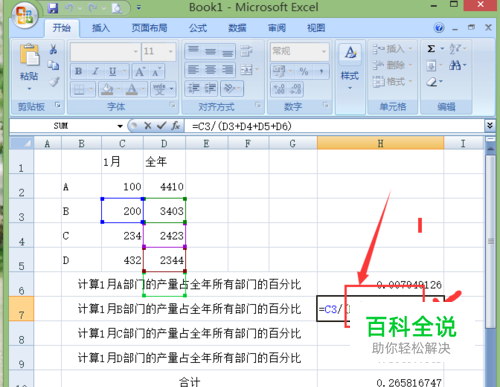Apply comma style
The width and height of the screenshot is (500, 387).
321,71
